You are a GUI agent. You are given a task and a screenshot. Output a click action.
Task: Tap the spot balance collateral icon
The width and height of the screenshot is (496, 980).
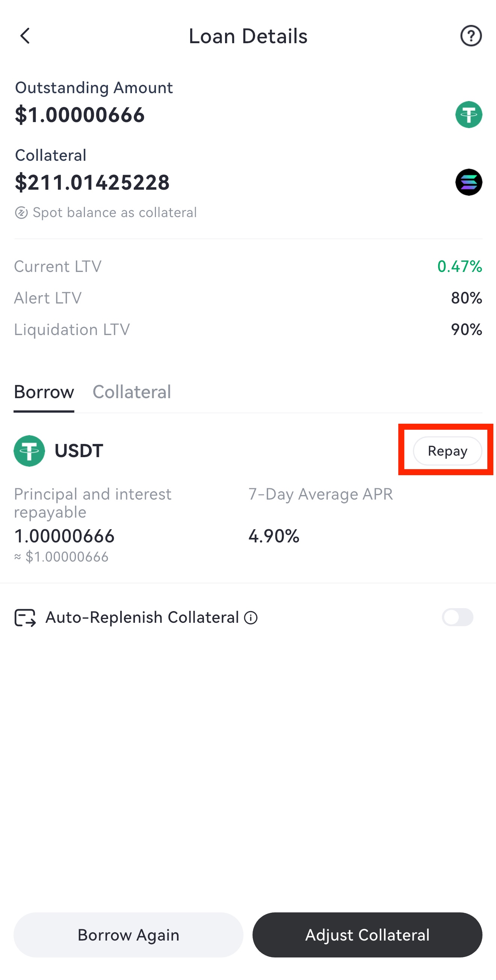coord(21,213)
